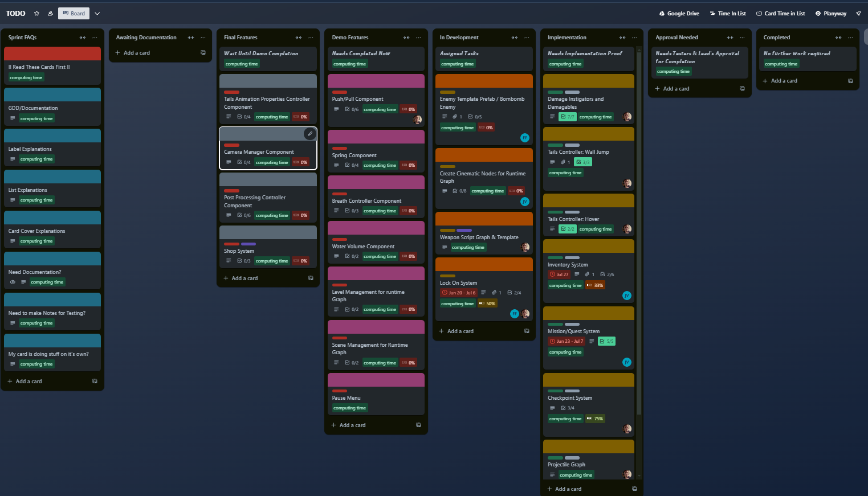Open list actions for Implementation

coord(634,38)
